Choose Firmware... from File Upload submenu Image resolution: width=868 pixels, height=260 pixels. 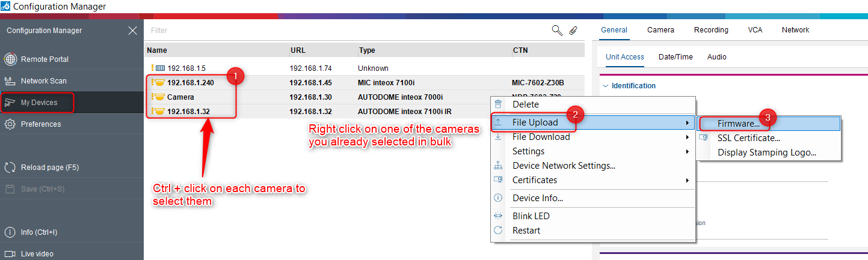pos(738,124)
